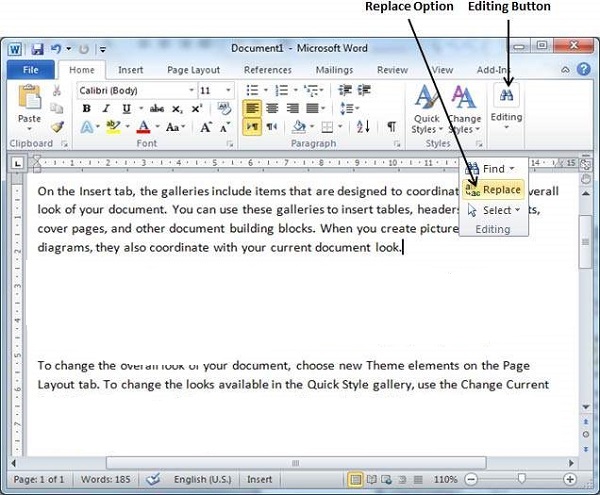600x495 pixels.
Task: Switch to the Page Layout tab
Action: tap(193, 70)
